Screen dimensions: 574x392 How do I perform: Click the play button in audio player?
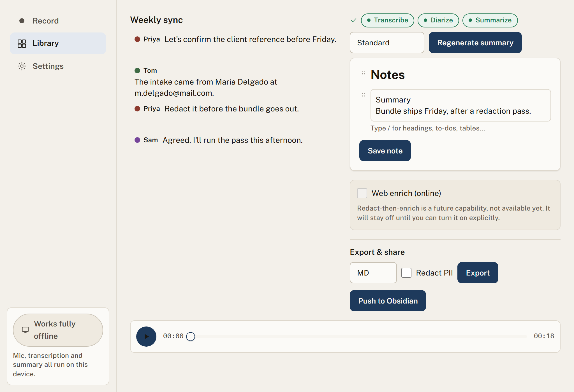coord(146,336)
